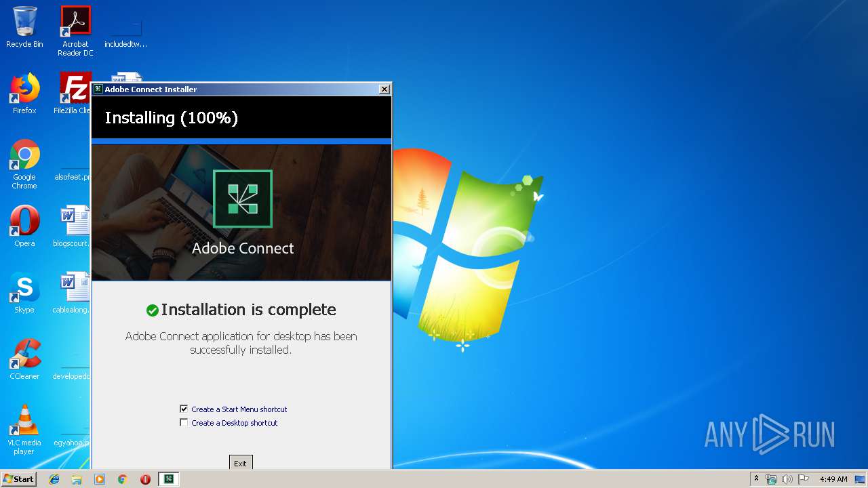Open the network tray icon
This screenshot has width=868, height=488.
[771, 479]
